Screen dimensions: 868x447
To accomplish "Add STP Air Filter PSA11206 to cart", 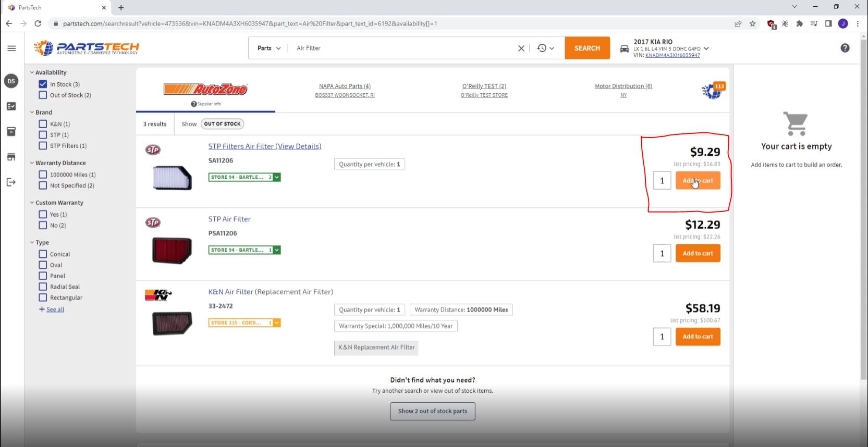I will (698, 254).
